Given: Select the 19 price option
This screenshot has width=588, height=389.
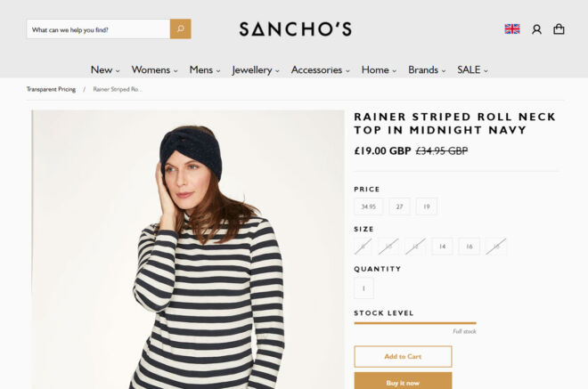Looking at the screenshot, I should pos(427,207).
